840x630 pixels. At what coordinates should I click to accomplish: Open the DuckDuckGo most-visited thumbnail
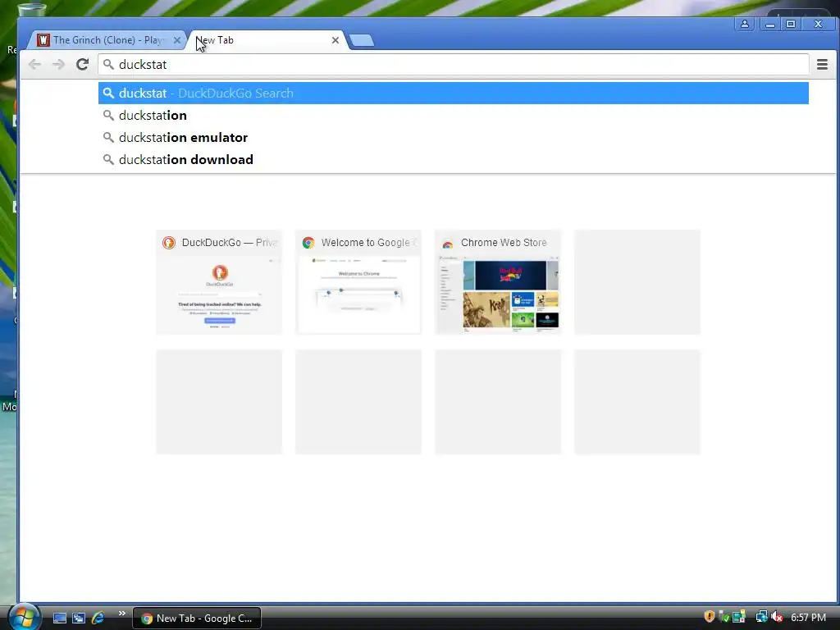[219, 282]
